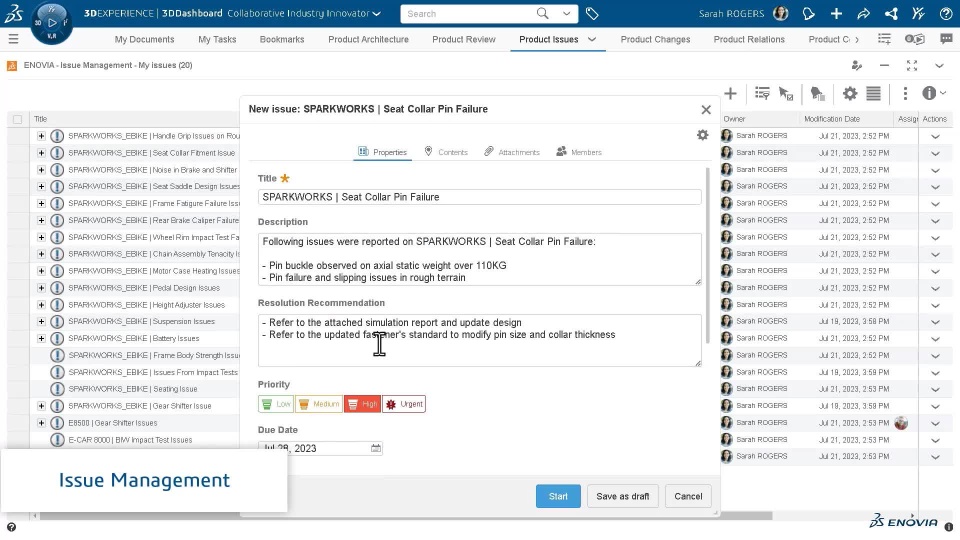The image size is (960, 540).
Task: Open the community network icon
Action: [x=891, y=13]
